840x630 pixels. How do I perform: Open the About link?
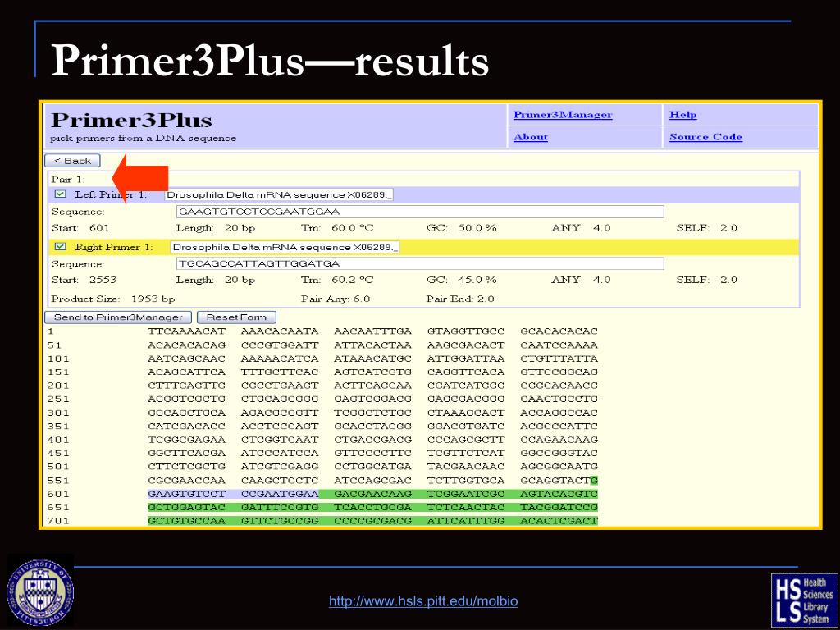531,137
